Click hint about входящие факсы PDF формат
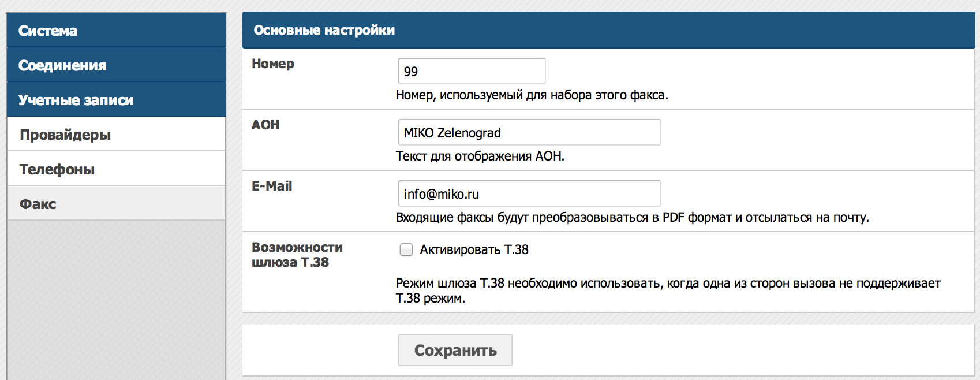 point(633,217)
